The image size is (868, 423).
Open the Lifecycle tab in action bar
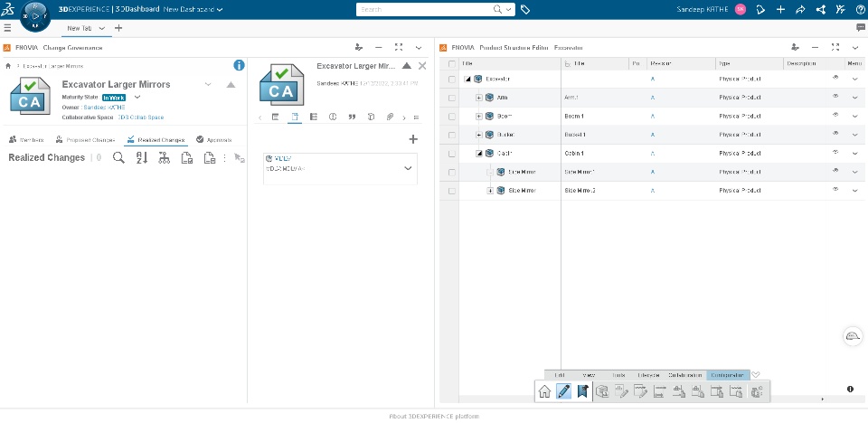point(647,375)
